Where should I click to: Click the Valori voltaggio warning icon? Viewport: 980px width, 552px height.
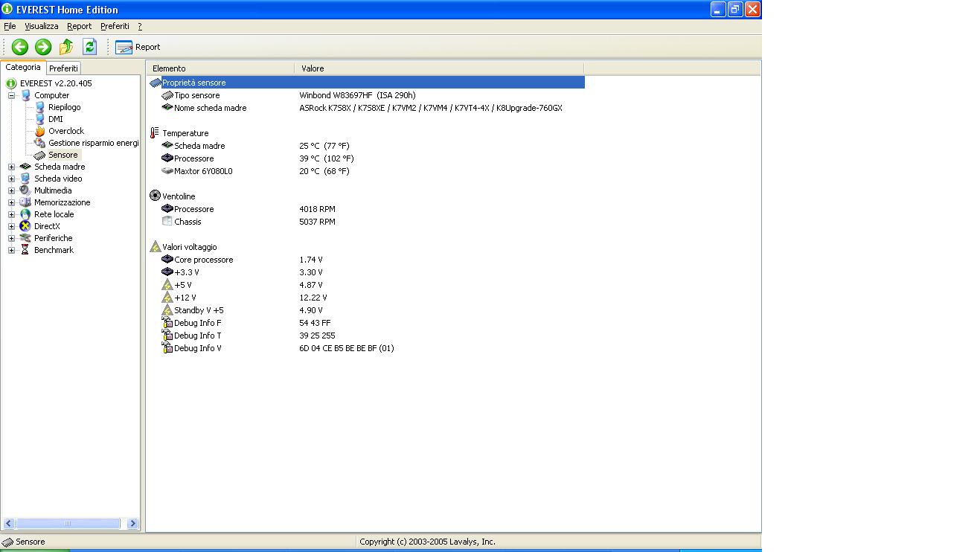pos(155,246)
